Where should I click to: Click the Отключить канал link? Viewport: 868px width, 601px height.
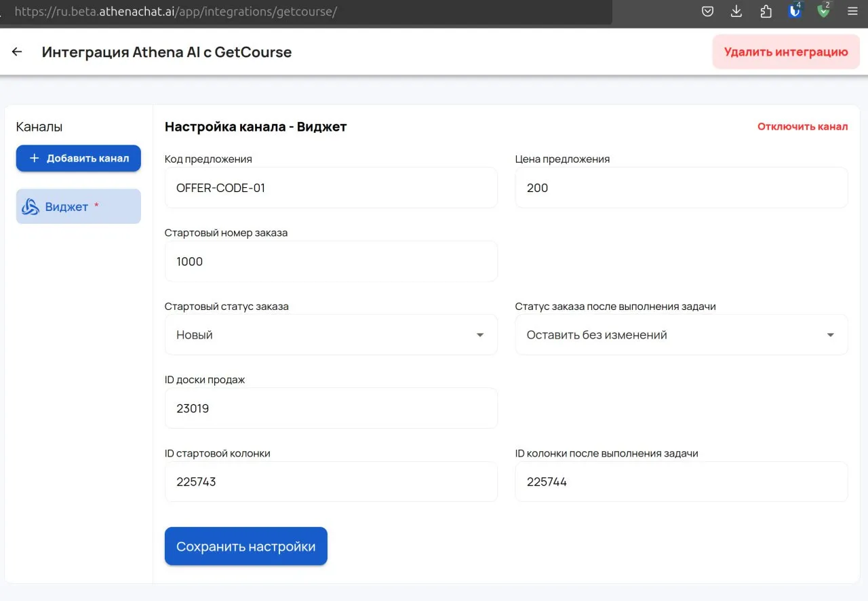802,127
